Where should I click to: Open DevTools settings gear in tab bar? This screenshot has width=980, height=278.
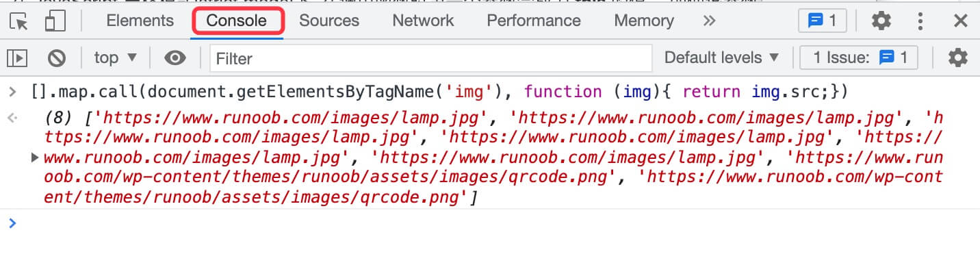(881, 21)
